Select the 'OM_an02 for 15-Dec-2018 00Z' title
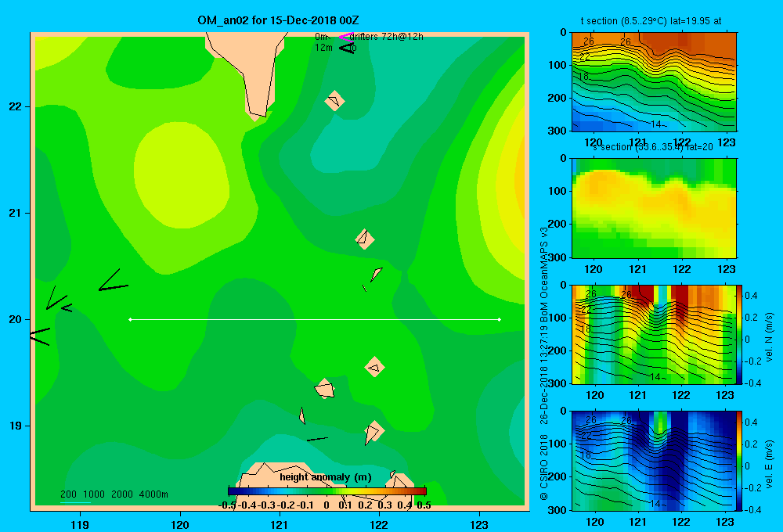Screen dimensions: 783x532 point(278,20)
